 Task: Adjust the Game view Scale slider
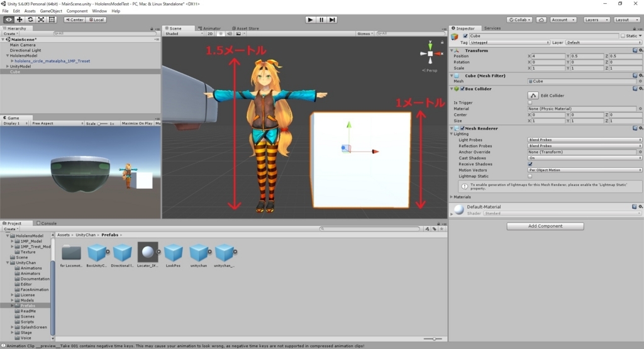[x=103, y=123]
